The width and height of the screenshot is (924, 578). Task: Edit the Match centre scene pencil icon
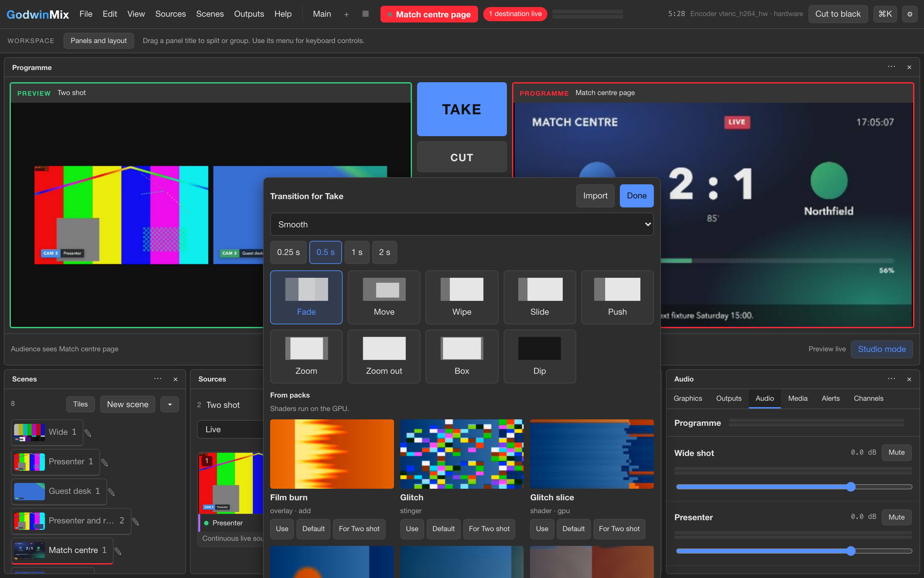(x=118, y=551)
